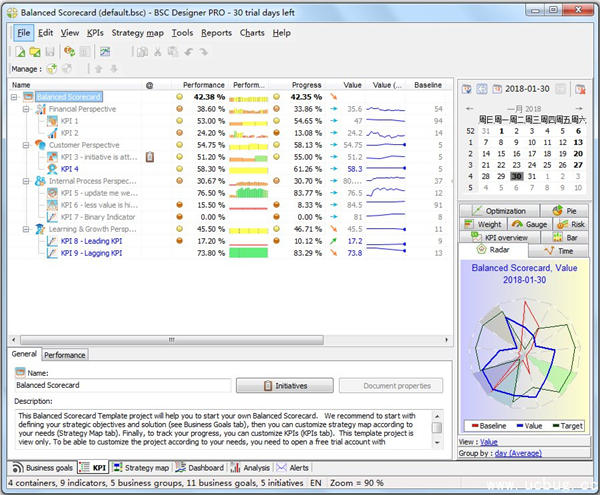Switch to the Performance tab
This screenshot has width=600, height=495.
click(64, 354)
